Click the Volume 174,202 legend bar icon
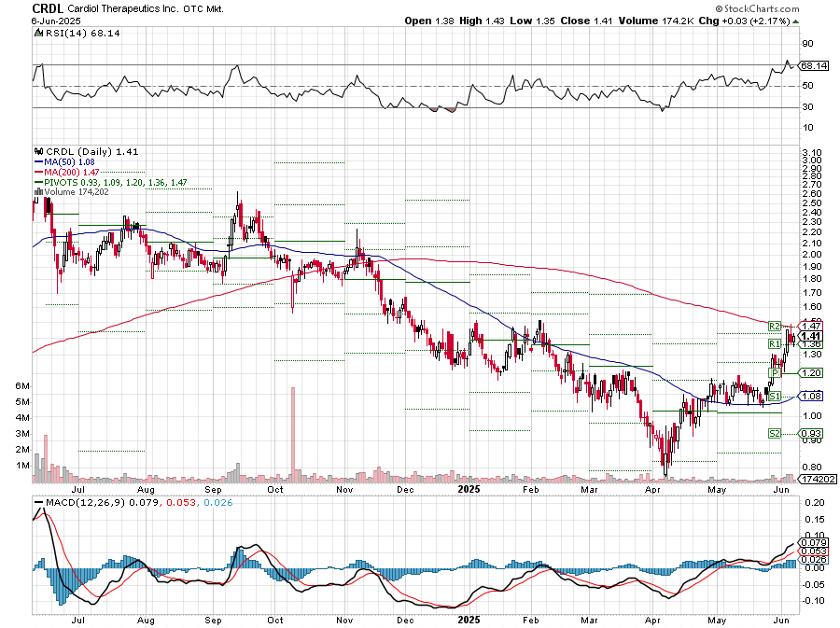Viewport: 840px width, 628px height. 38,192
